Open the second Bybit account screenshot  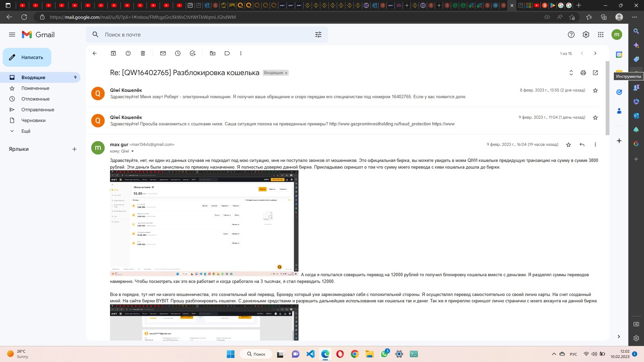pyautogui.click(x=204, y=322)
